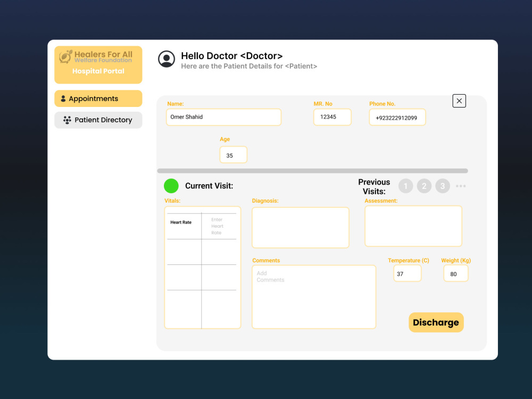Click the MR. No field 12345

332,117
